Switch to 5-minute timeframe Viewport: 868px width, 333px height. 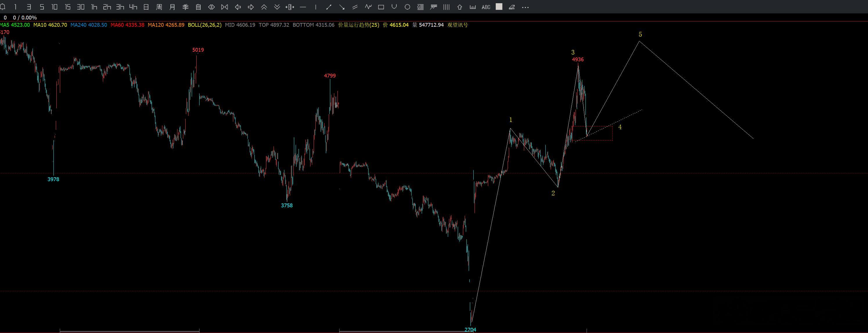[x=42, y=7]
